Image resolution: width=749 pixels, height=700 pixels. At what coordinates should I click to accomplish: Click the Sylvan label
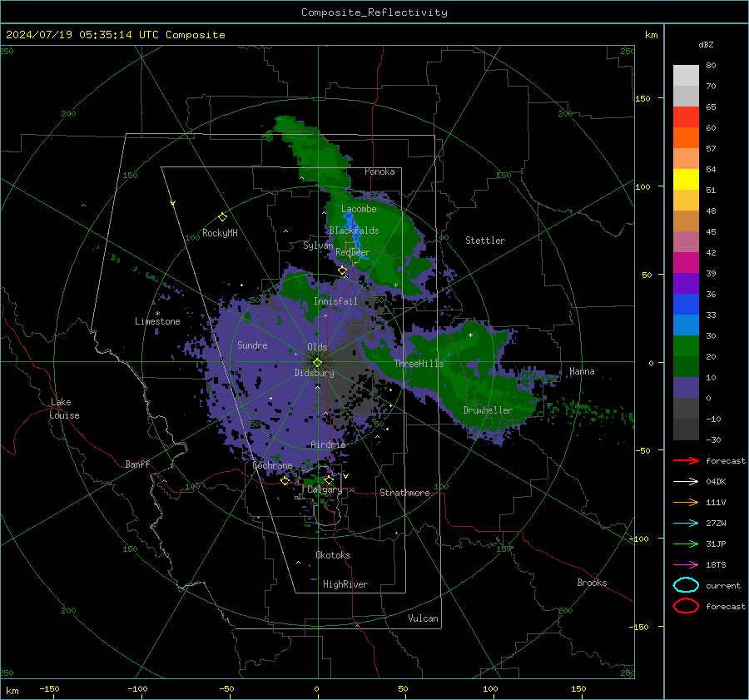[x=318, y=246]
